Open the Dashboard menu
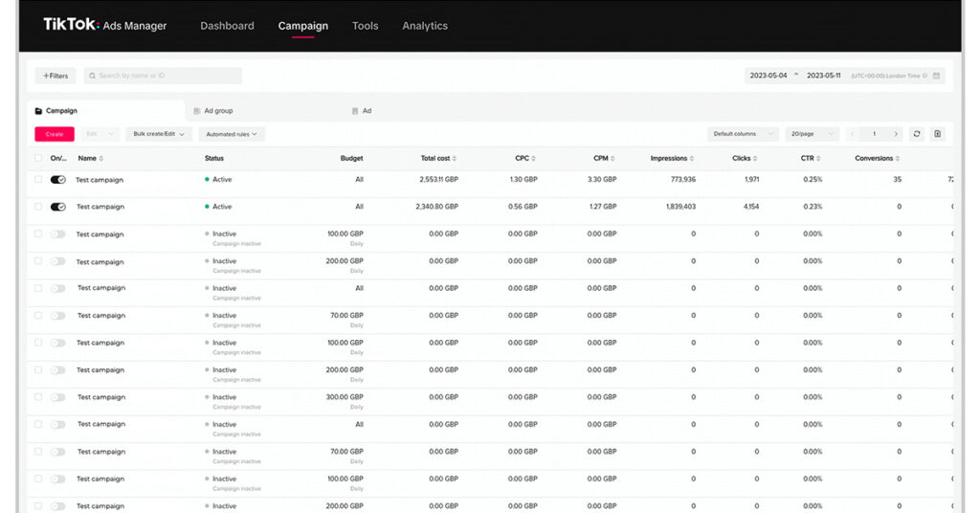The image size is (980, 513). (227, 26)
